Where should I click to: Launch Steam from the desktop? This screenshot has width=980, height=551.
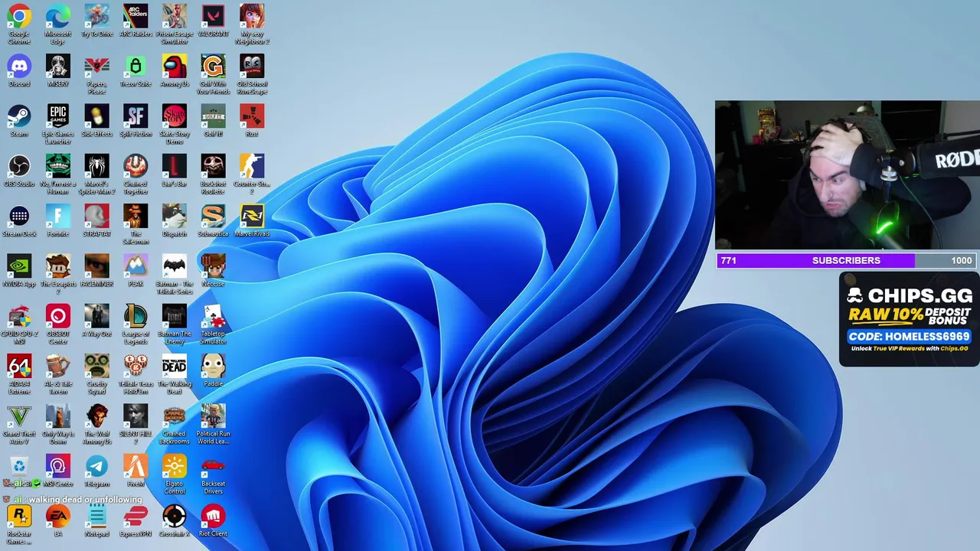(x=19, y=116)
